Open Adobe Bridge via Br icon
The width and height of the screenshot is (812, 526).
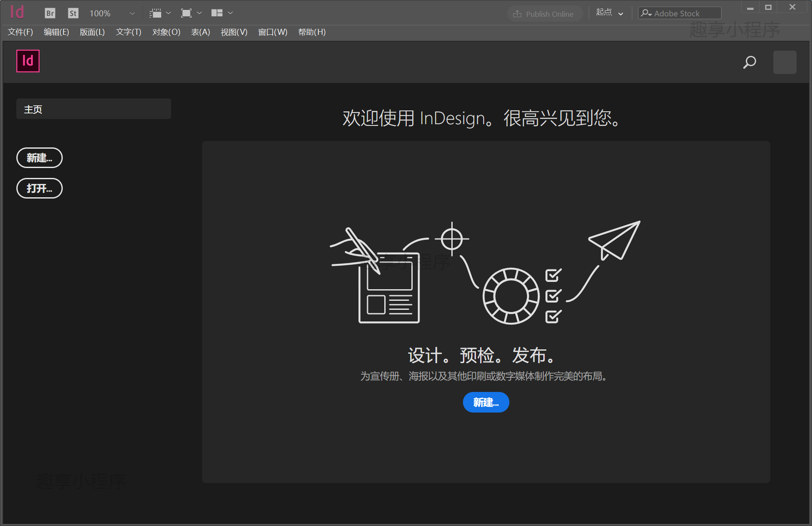tap(50, 13)
